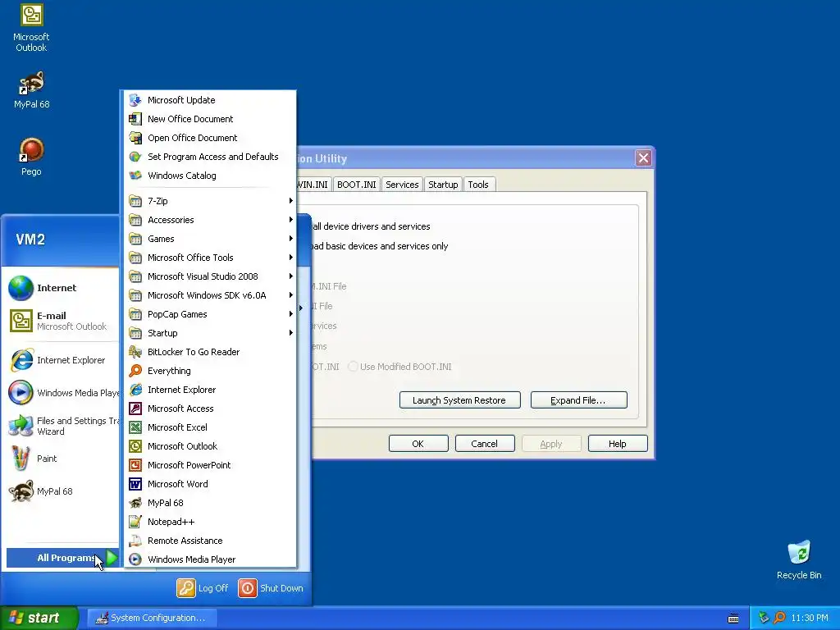Click the Open Office Document icon
840x630 pixels.
coord(135,138)
